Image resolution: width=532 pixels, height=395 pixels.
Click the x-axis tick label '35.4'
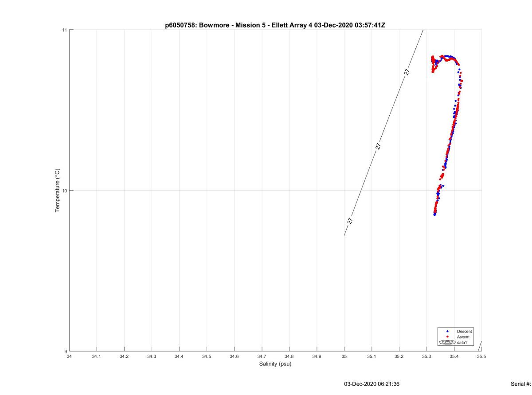coord(454,356)
